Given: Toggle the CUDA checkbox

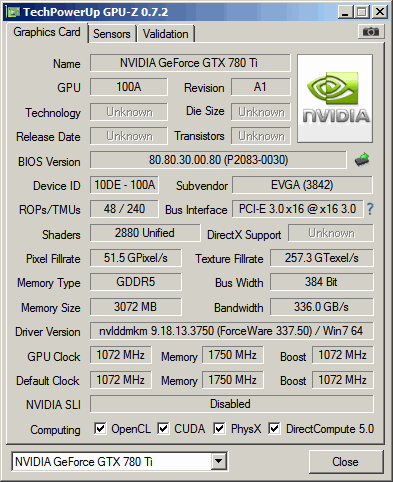Looking at the screenshot, I should 163,429.
